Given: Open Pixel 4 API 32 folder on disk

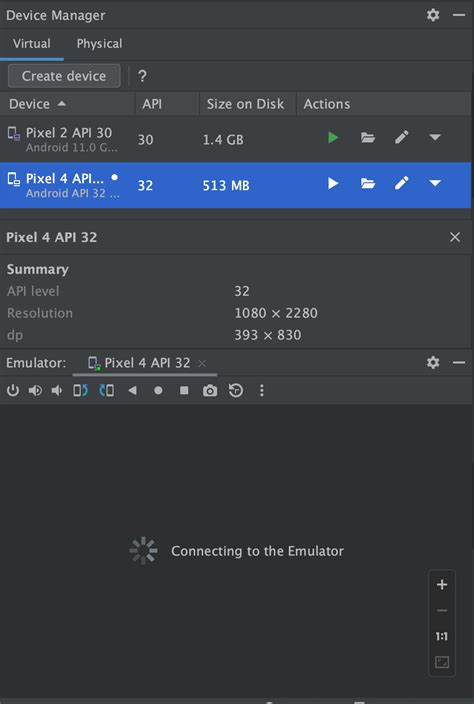Looking at the screenshot, I should (x=368, y=183).
